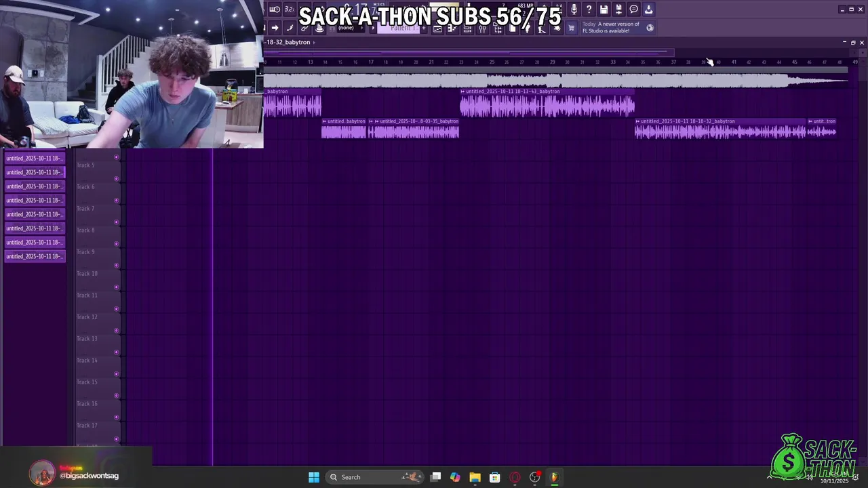Click Track 17 header label
868x488 pixels.
click(x=87, y=425)
